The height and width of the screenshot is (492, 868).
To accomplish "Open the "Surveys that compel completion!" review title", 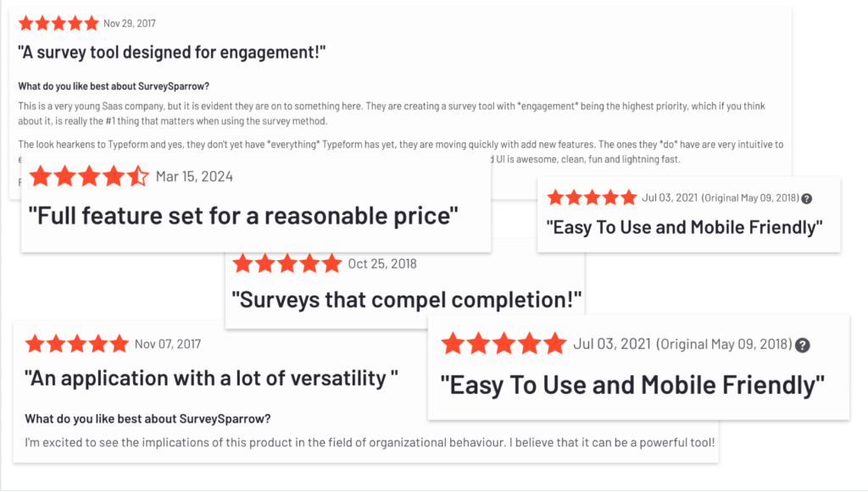I will click(x=407, y=298).
